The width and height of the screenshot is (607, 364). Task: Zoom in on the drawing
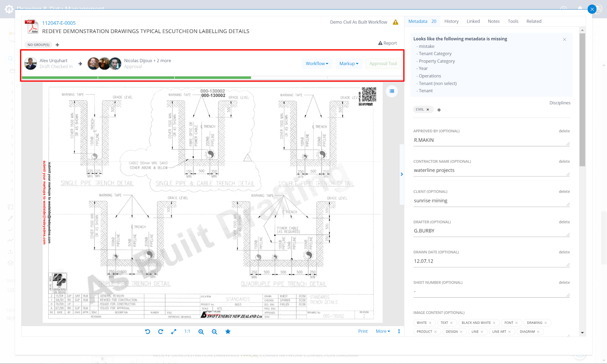201,331
